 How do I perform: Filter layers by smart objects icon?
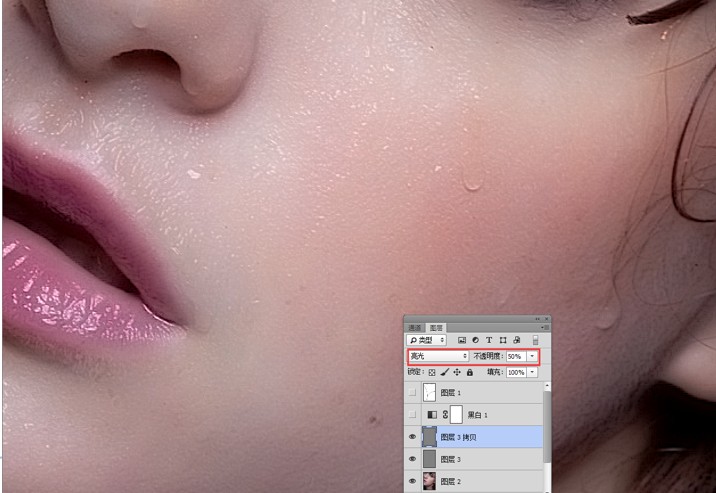point(516,340)
